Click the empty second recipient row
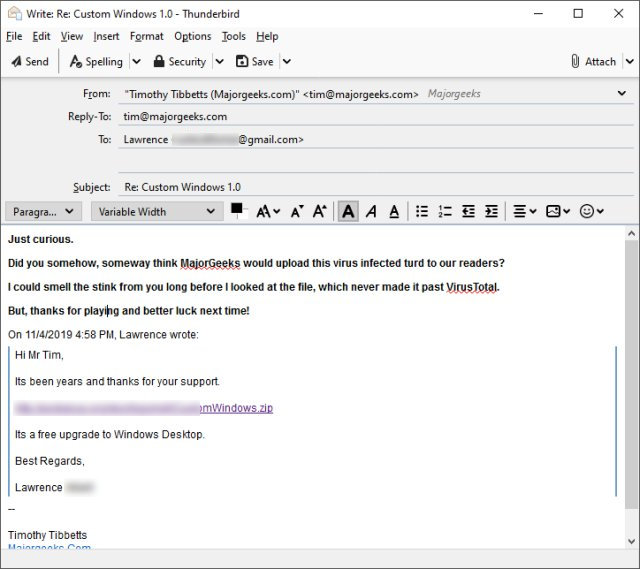Image resolution: width=640 pixels, height=569 pixels. point(376,163)
